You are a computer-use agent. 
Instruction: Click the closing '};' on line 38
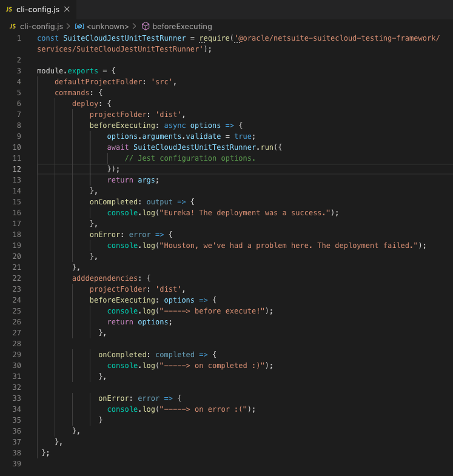point(45,453)
